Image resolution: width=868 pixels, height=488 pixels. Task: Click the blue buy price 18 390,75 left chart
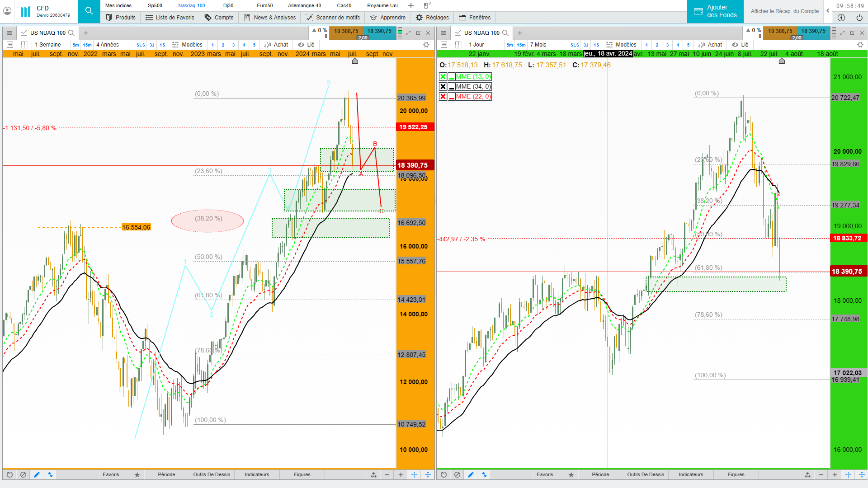(379, 32)
